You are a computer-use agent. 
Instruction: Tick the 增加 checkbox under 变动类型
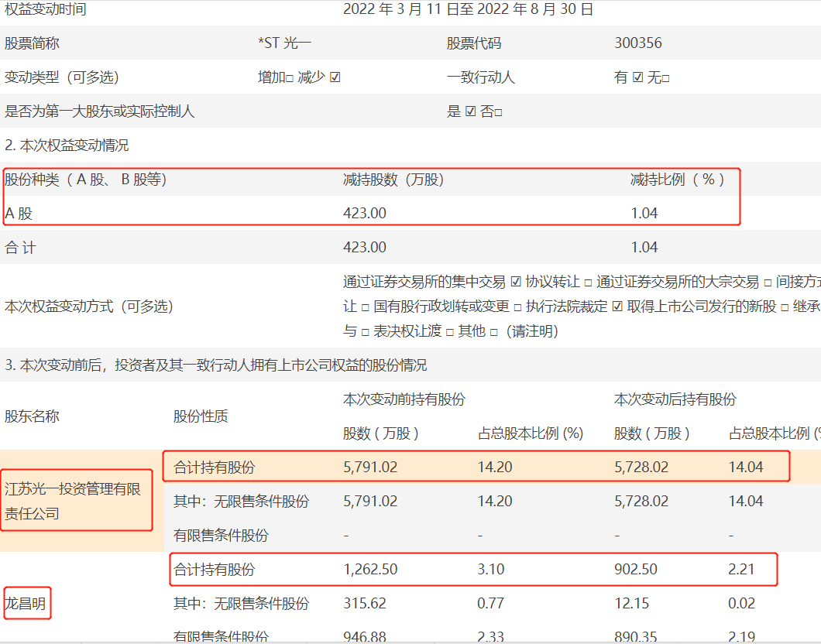coord(290,78)
